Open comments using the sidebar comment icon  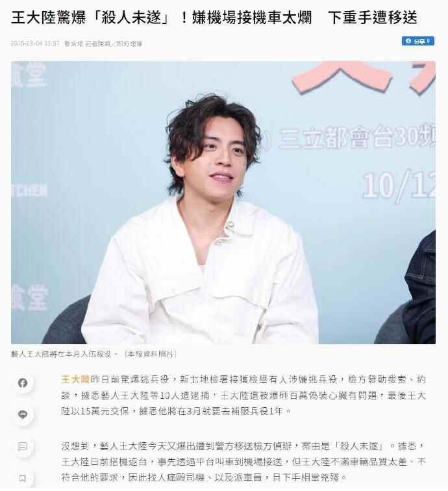tap(23, 447)
